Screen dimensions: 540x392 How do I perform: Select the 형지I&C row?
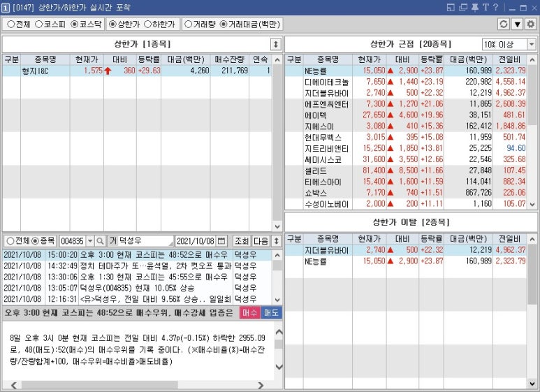[137, 71]
